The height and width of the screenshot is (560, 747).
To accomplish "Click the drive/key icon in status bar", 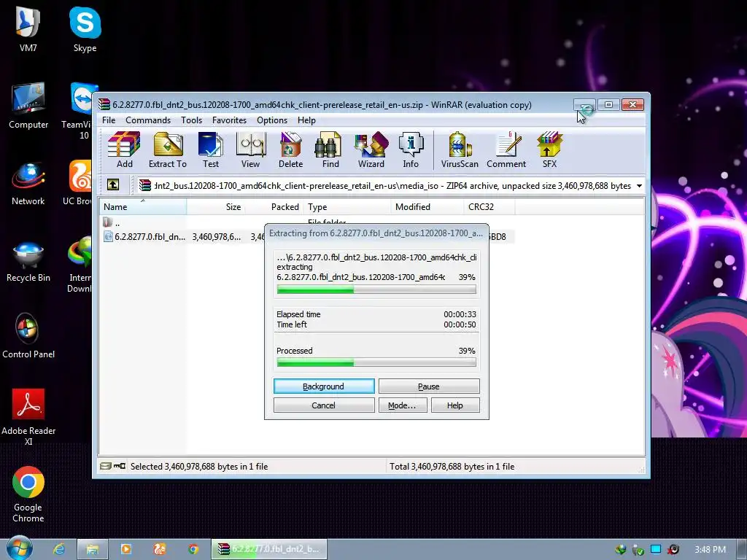I will click(113, 466).
